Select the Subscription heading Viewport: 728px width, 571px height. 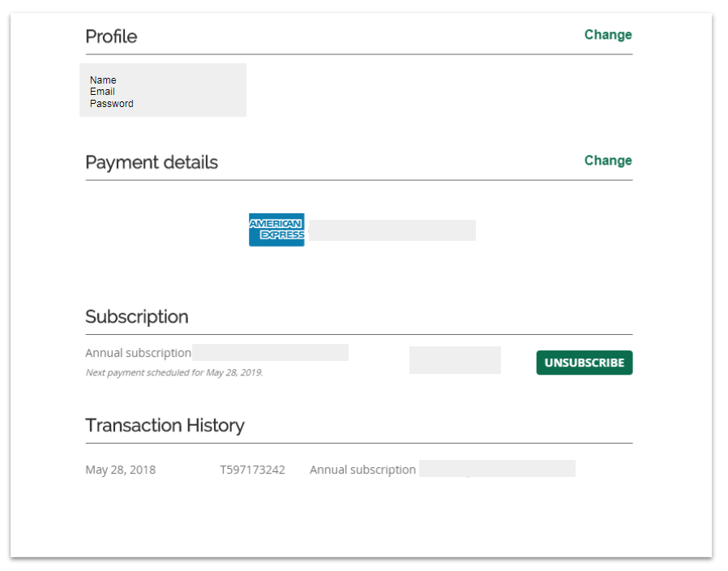pos(137,317)
